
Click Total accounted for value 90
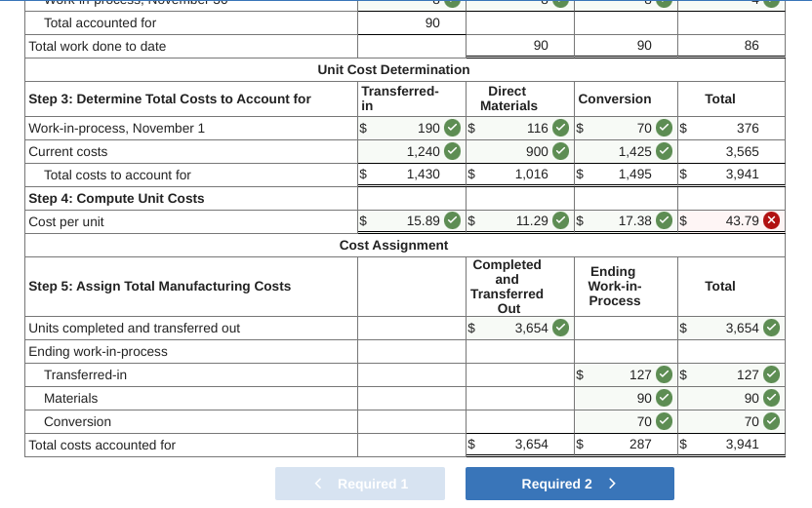(x=432, y=22)
